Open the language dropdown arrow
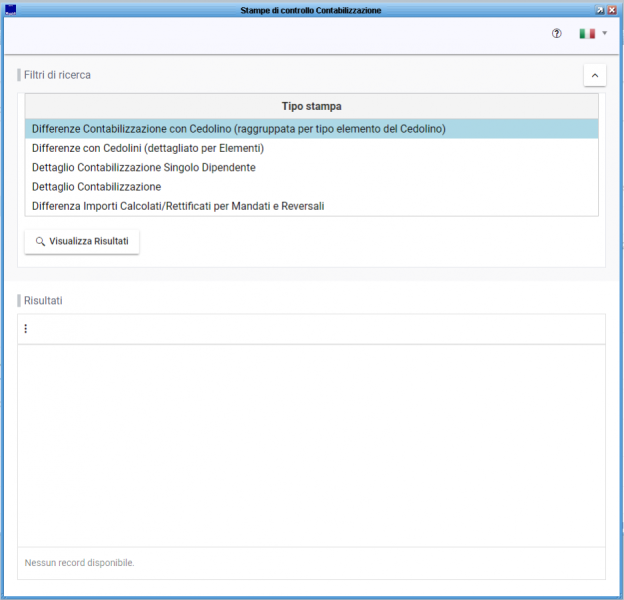Viewport: 624px width, 600px height. [604, 33]
